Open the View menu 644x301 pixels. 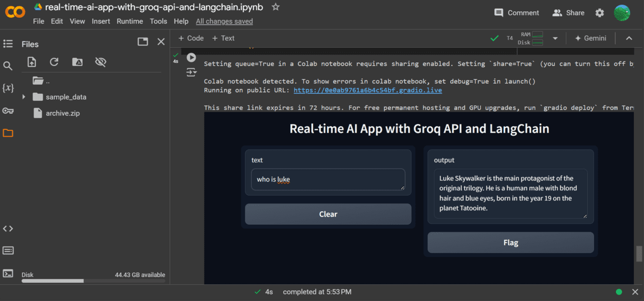point(77,21)
